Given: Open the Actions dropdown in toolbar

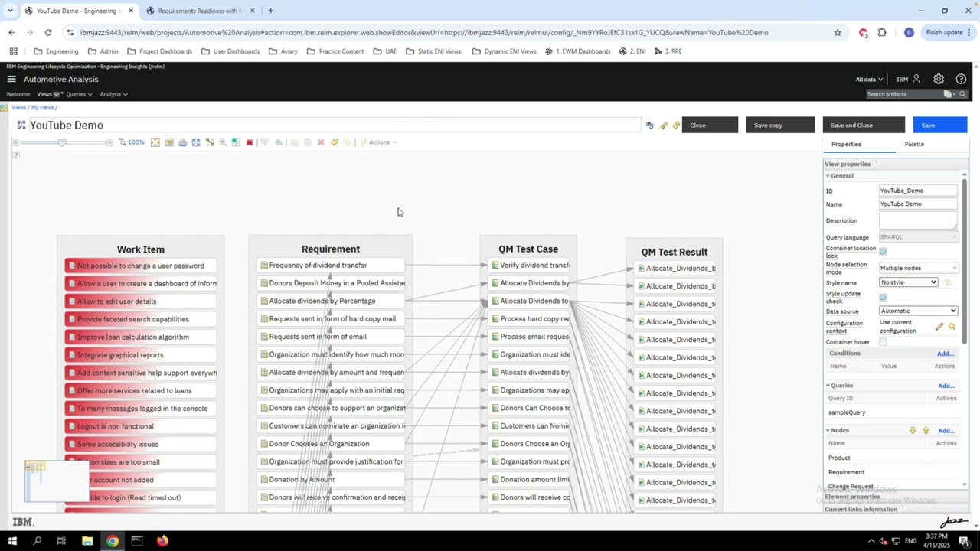Looking at the screenshot, I should (x=379, y=142).
